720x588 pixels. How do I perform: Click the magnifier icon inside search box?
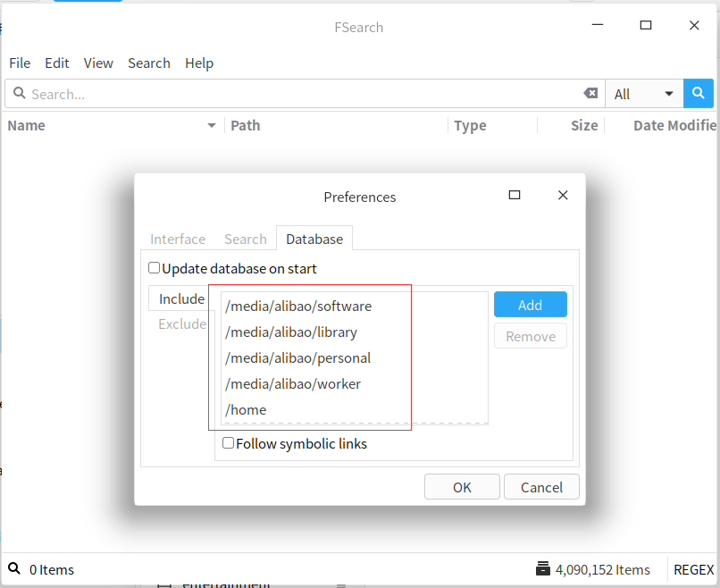[18, 94]
